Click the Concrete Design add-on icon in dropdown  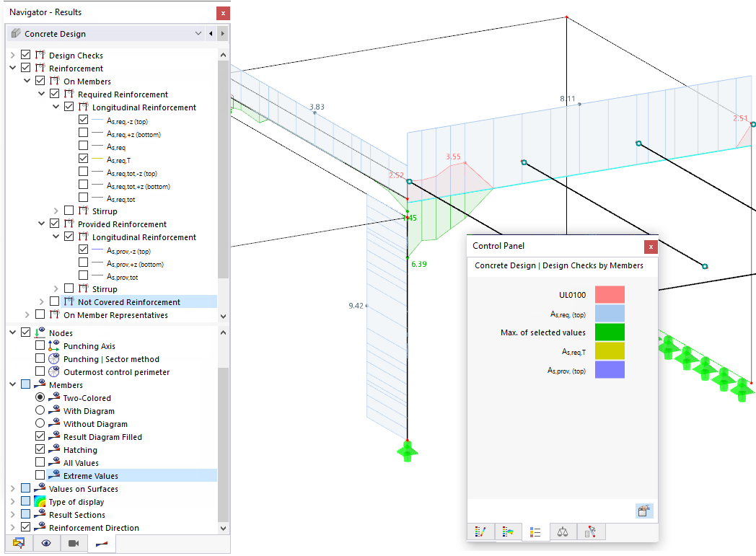point(16,33)
